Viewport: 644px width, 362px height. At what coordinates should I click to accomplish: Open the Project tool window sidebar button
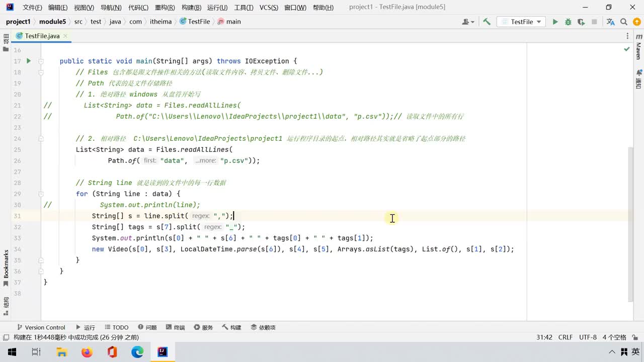coord(6,42)
